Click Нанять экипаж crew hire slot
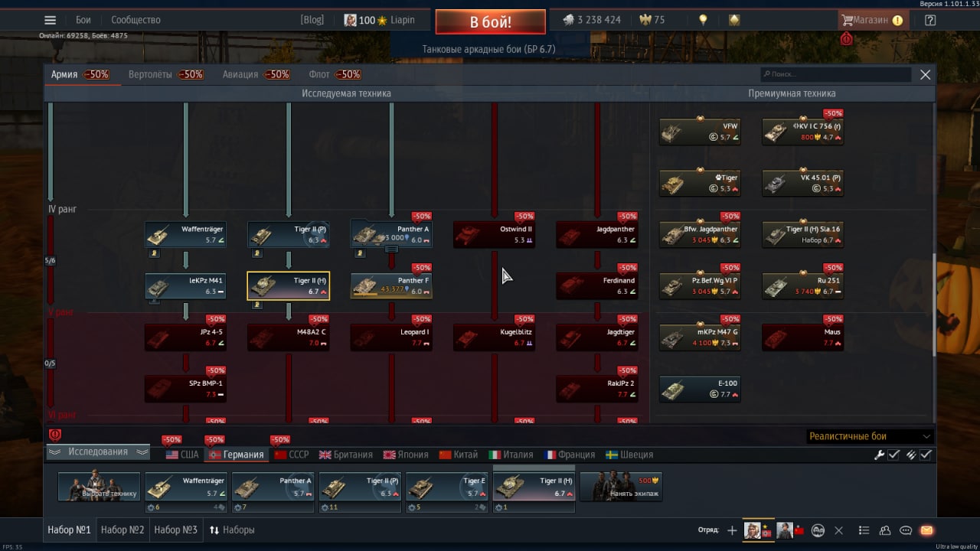The height and width of the screenshot is (551, 980). [621, 487]
